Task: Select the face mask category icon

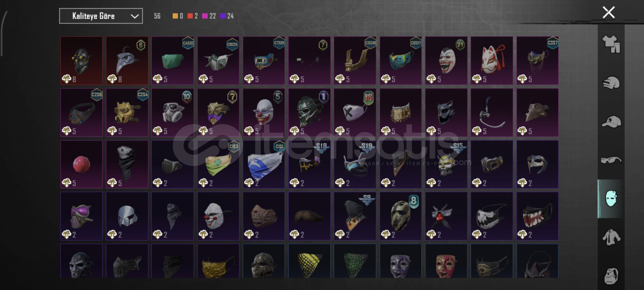Action: [x=611, y=199]
